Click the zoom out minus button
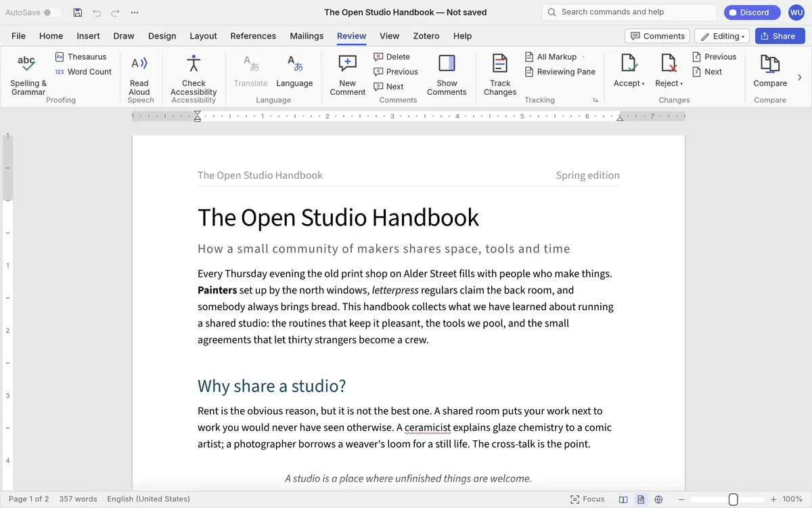Viewport: 812px width, 508px height. 680,499
